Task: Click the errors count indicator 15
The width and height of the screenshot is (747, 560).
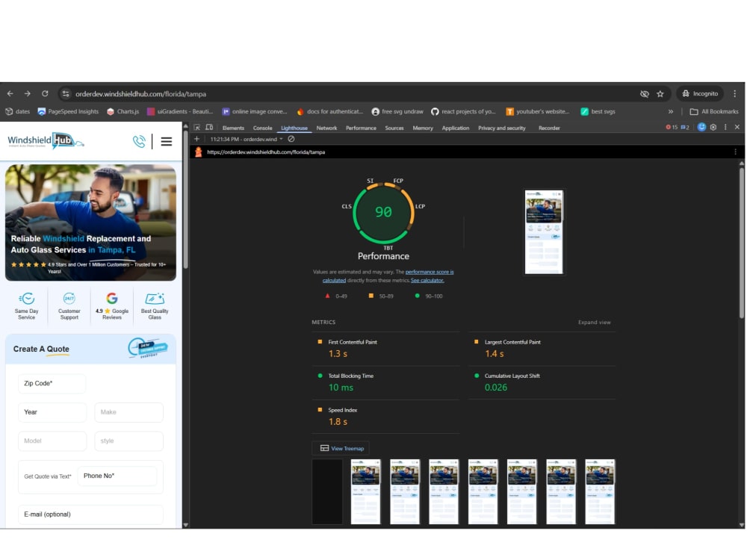Action: pos(672,127)
